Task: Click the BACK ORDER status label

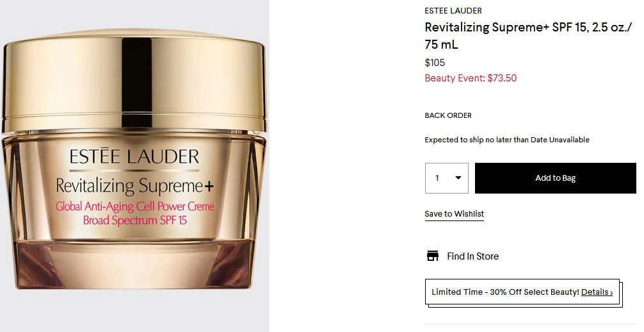Action: click(448, 115)
